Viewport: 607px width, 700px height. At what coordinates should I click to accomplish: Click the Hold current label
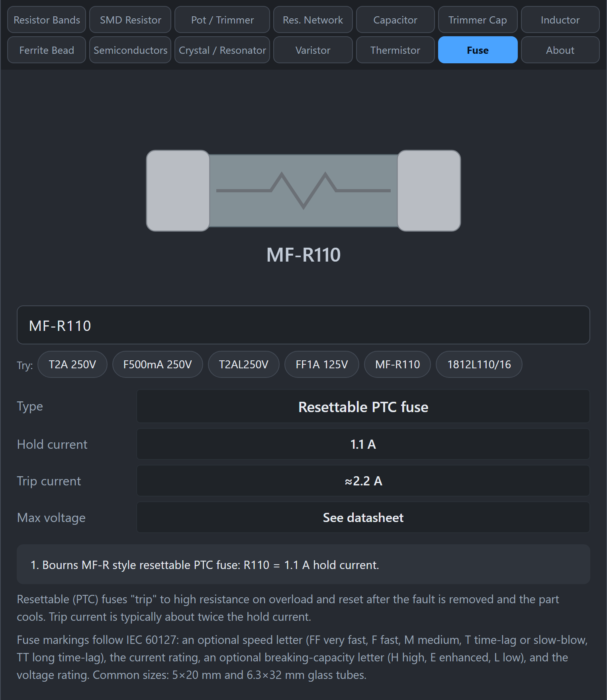click(52, 444)
